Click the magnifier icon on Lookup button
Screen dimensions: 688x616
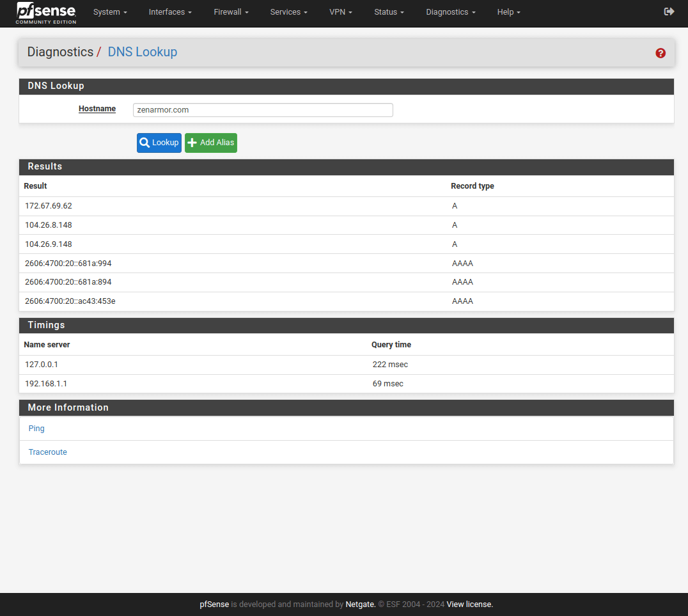coord(145,143)
